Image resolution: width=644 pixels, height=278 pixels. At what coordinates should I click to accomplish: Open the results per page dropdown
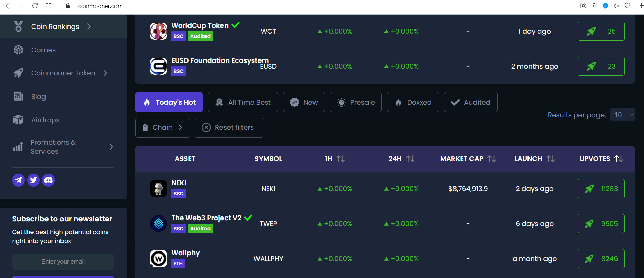[622, 115]
